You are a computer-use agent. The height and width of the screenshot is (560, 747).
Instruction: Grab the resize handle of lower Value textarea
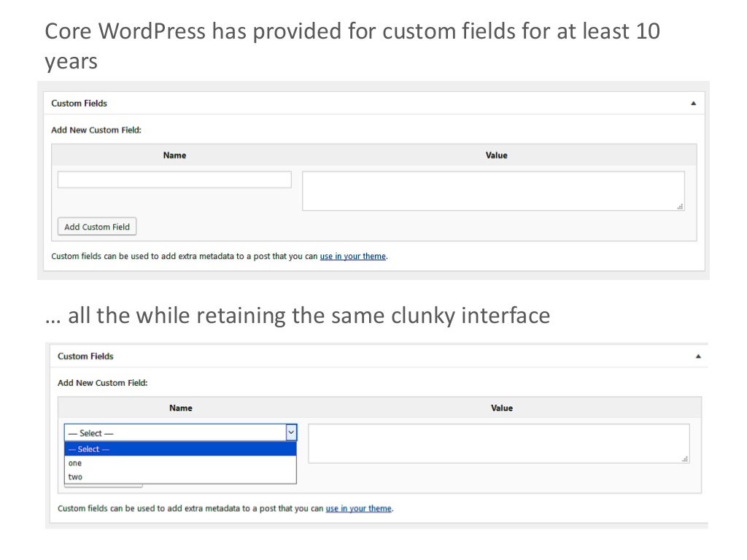coord(685,459)
